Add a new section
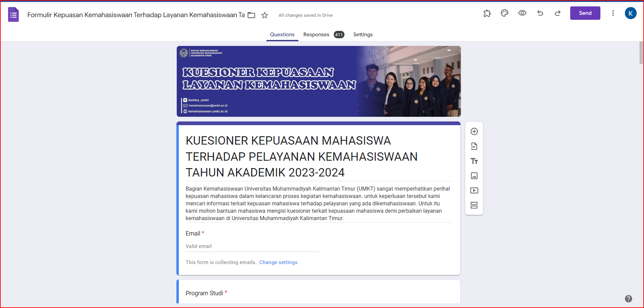Viewport: 644px width, 308px height. pos(474,205)
